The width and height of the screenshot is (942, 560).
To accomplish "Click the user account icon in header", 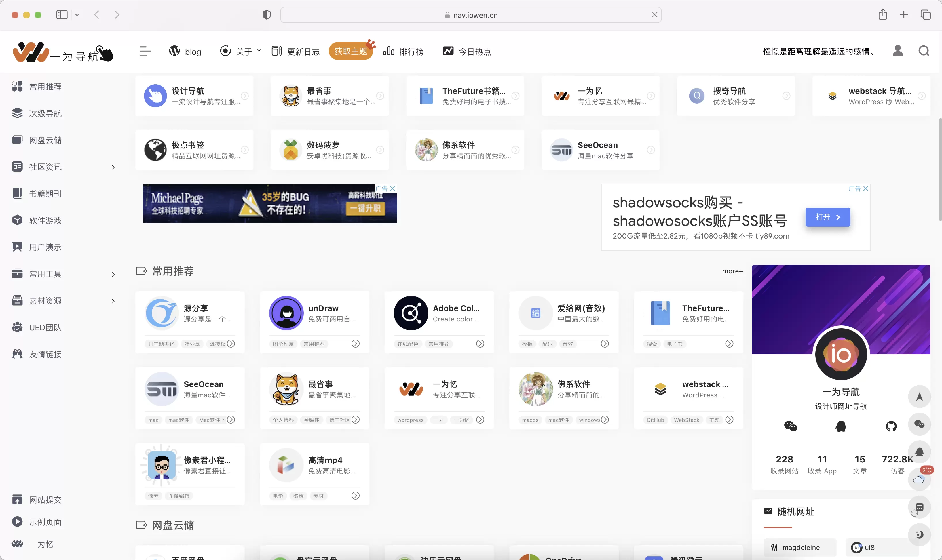I will coord(898,51).
